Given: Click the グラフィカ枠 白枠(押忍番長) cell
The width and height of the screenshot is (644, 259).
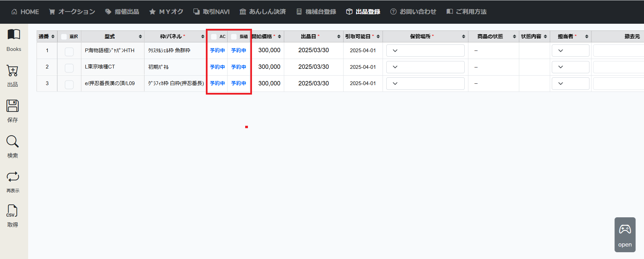Looking at the screenshot, I should 176,83.
